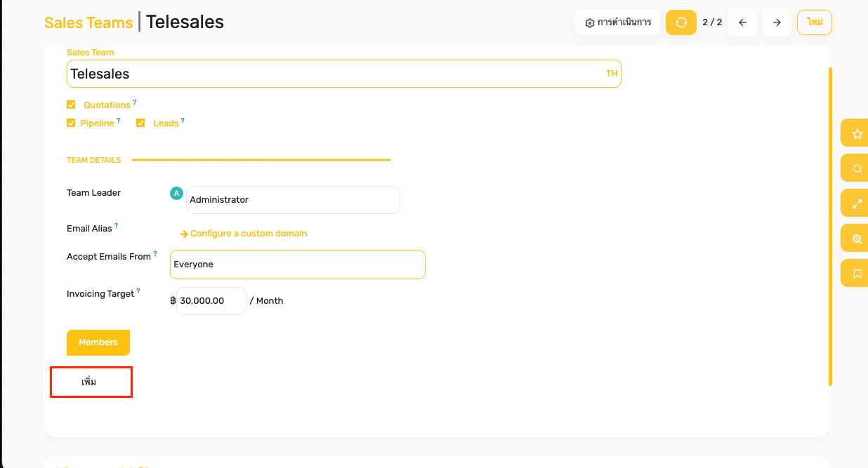Switch to the Members tab
Image resolution: width=868 pixels, height=468 pixels.
click(98, 342)
